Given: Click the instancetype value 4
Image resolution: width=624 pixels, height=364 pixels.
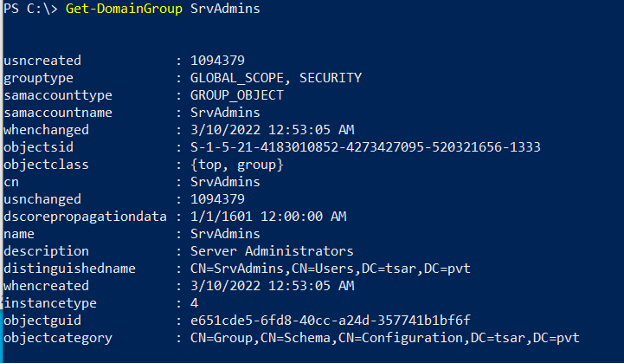Looking at the screenshot, I should pos(194,303).
